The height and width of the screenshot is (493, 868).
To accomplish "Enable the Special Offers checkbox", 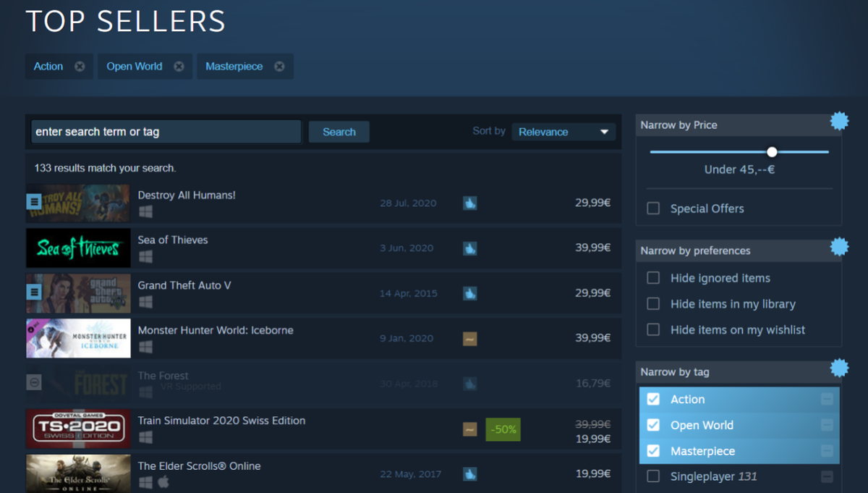I will click(x=653, y=208).
